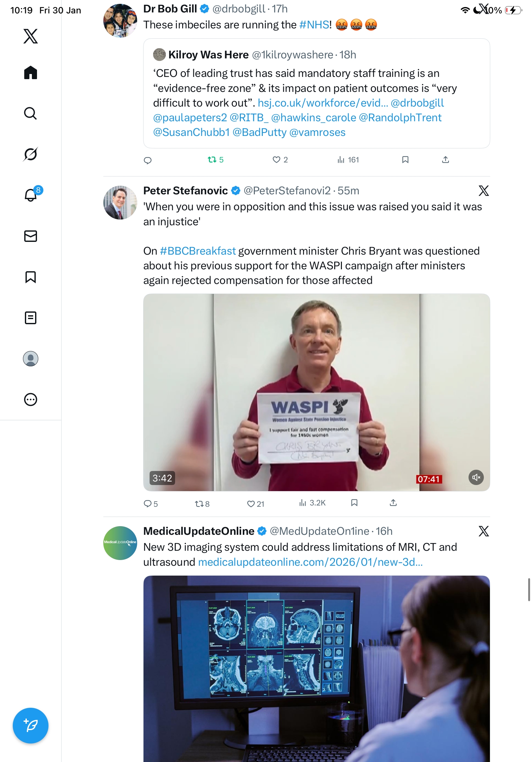Image resolution: width=532 pixels, height=762 pixels.
Task: Open the #BBCBreakfast hashtag link
Action: [x=198, y=251]
